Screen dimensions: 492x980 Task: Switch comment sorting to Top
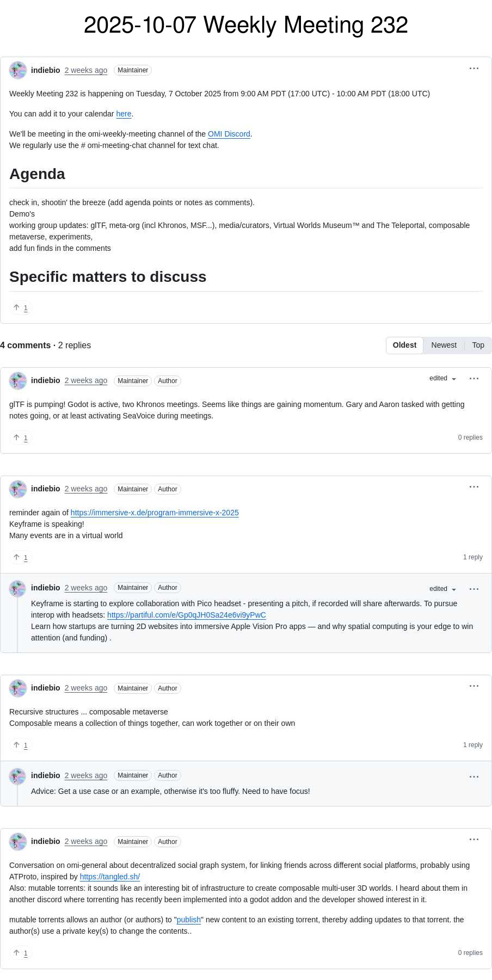(x=478, y=345)
